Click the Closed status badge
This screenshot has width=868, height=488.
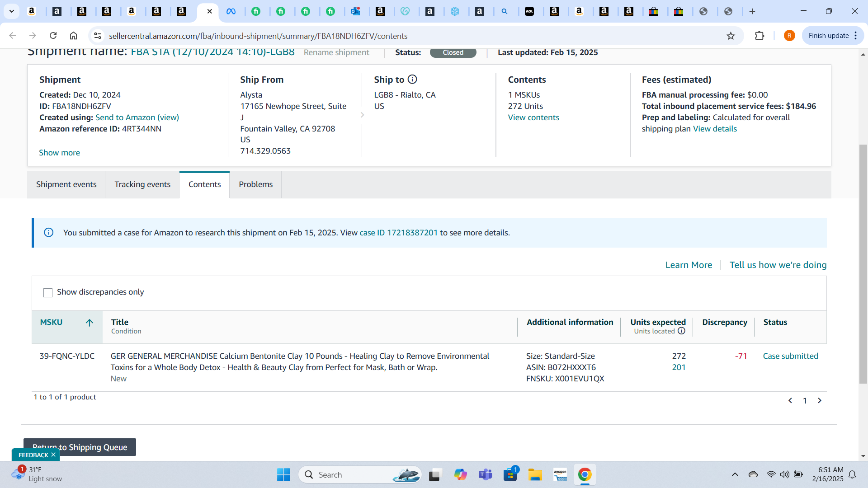453,53
